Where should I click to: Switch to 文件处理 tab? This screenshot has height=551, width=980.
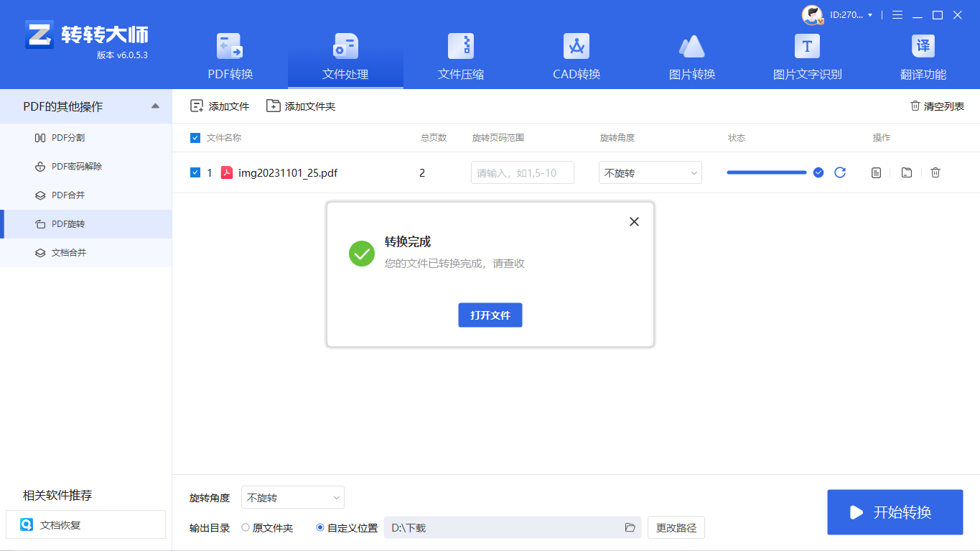pos(345,57)
